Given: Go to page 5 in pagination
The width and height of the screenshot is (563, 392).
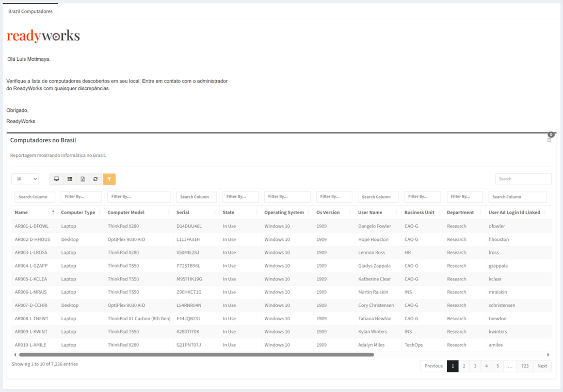Looking at the screenshot, I should tap(497, 366).
